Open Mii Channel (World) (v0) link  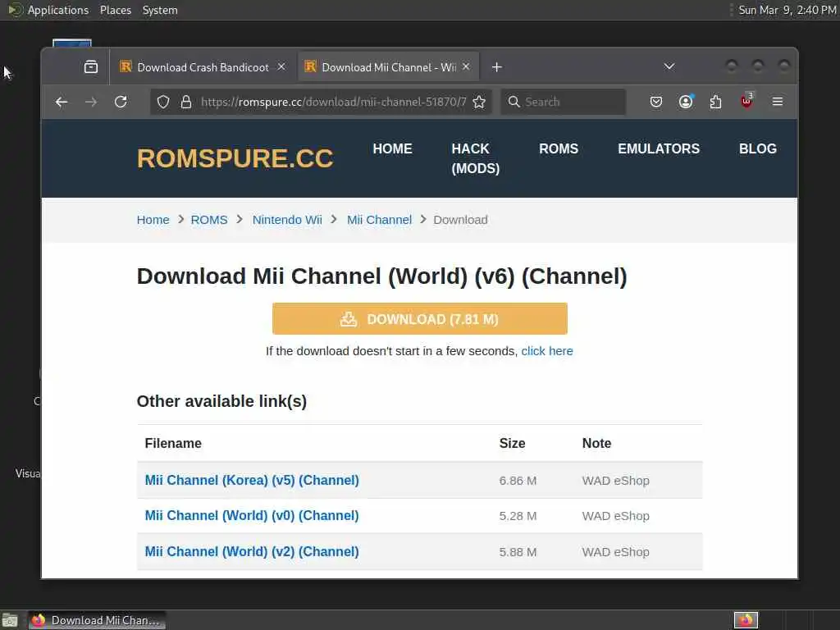tap(252, 515)
